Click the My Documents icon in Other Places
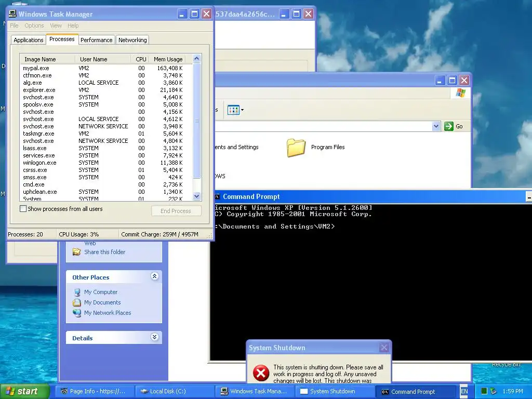 coord(77,303)
